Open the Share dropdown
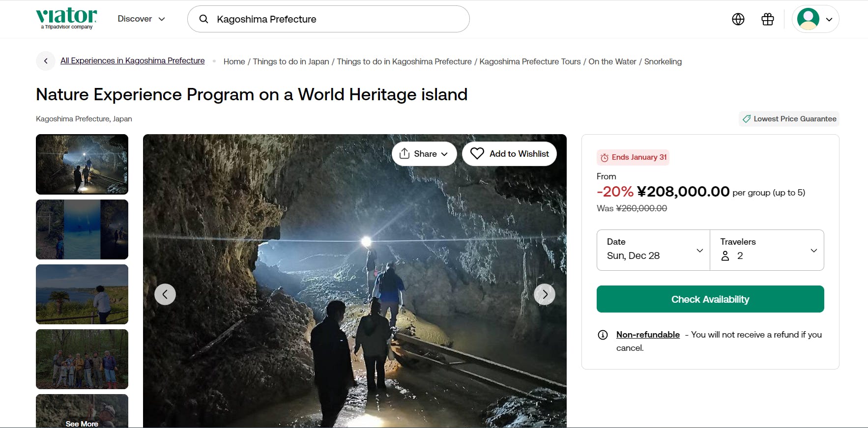 tap(424, 154)
